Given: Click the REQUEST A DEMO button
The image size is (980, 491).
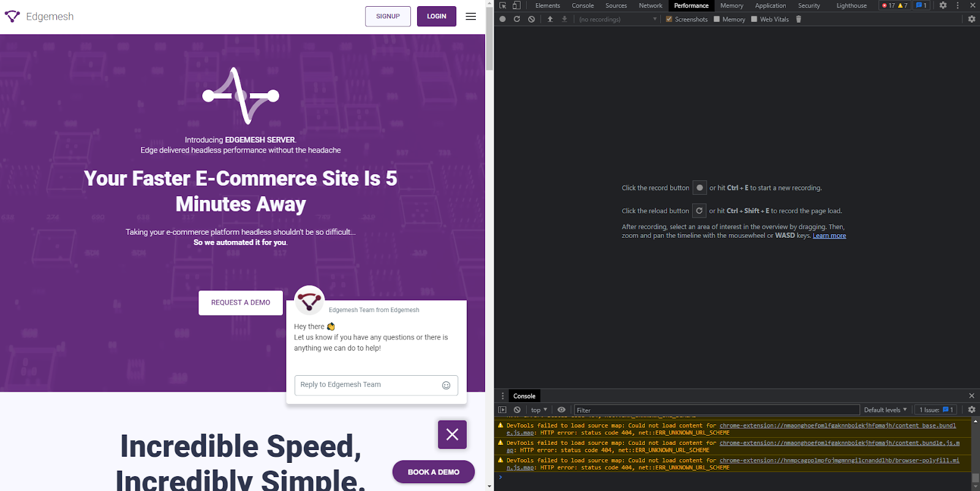Looking at the screenshot, I should (x=241, y=303).
